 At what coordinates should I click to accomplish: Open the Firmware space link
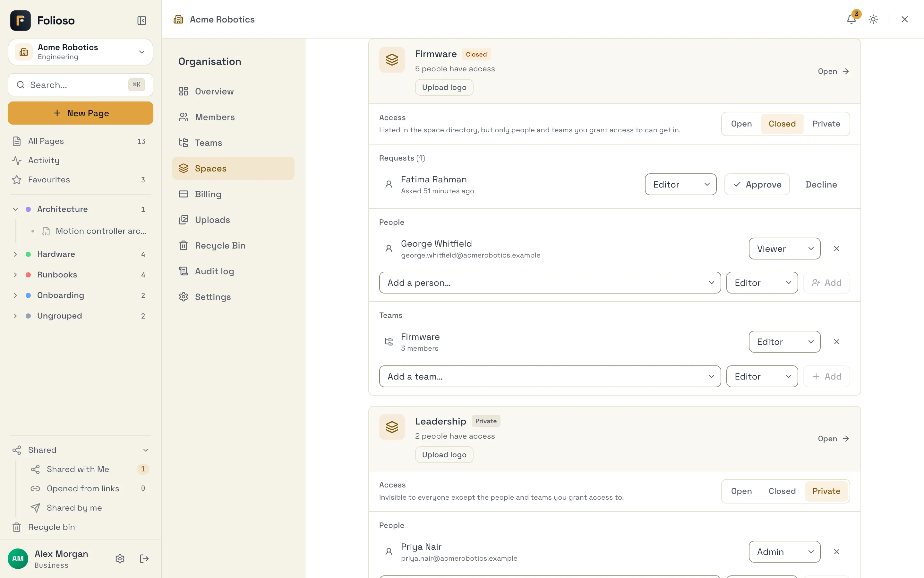(x=833, y=71)
